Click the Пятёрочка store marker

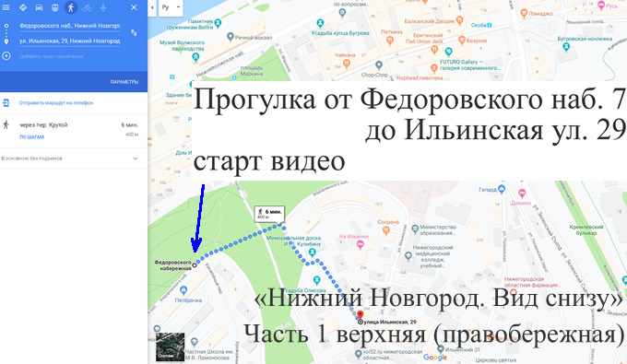[x=183, y=290]
